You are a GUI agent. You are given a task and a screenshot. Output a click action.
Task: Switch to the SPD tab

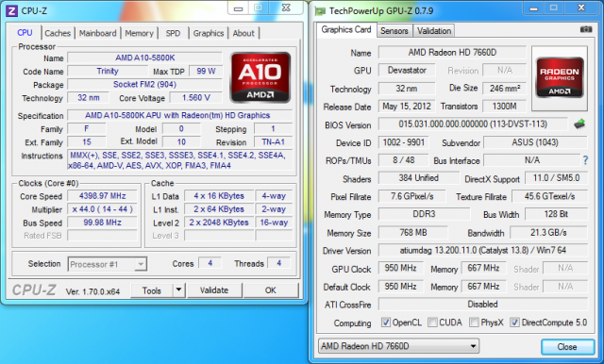(173, 33)
